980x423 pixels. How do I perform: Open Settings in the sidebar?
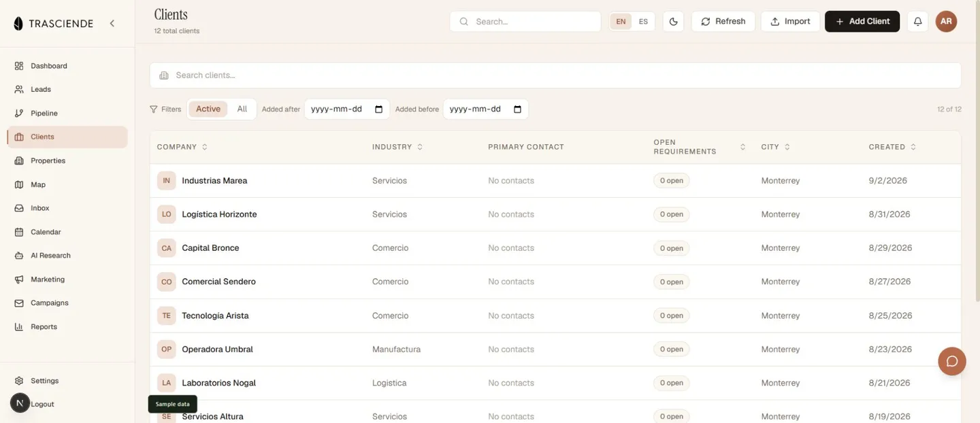coord(67,381)
